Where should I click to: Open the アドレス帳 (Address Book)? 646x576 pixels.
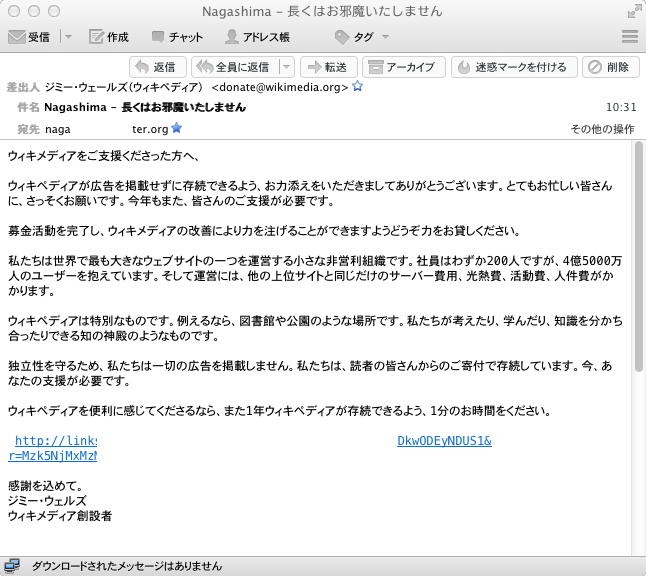point(257,37)
